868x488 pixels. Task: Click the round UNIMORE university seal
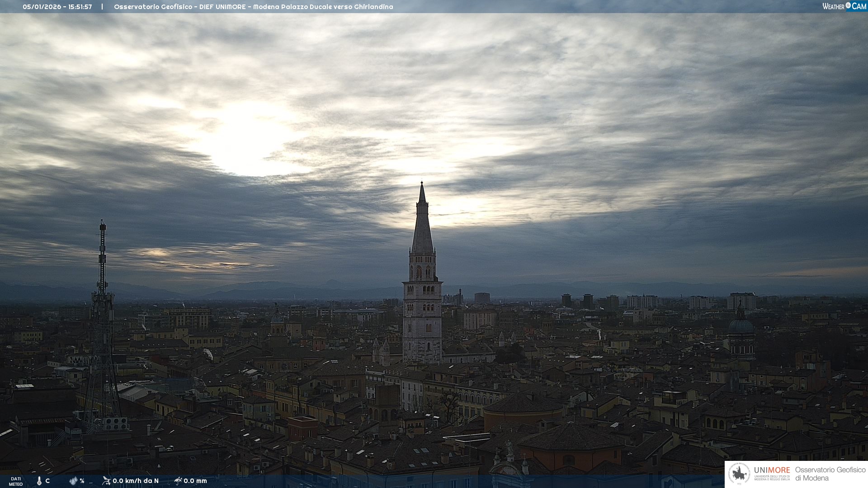click(739, 474)
